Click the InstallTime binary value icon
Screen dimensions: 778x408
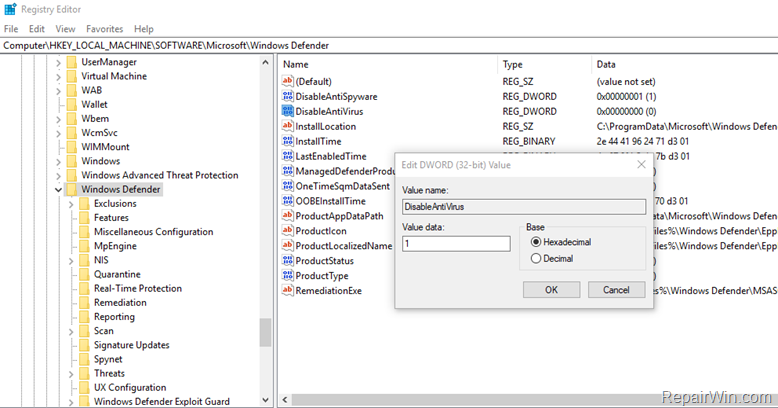(287, 141)
